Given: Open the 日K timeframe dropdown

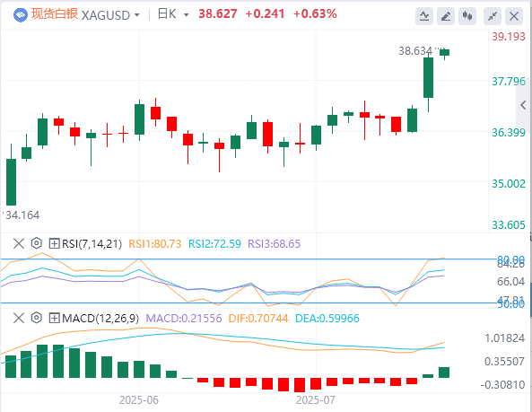Looking at the screenshot, I should [x=186, y=15].
